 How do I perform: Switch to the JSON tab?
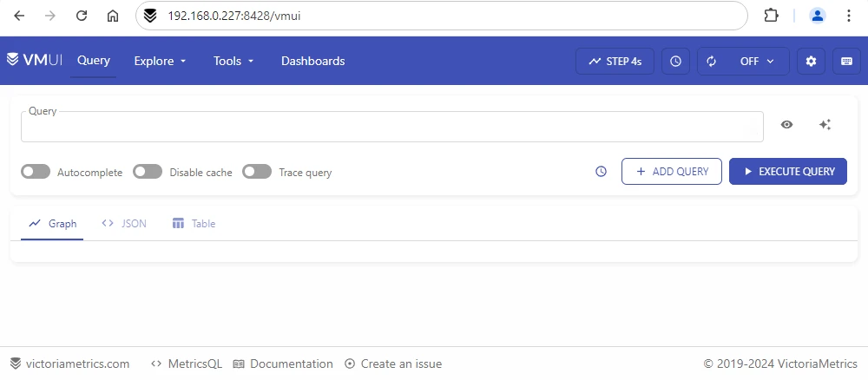click(124, 224)
